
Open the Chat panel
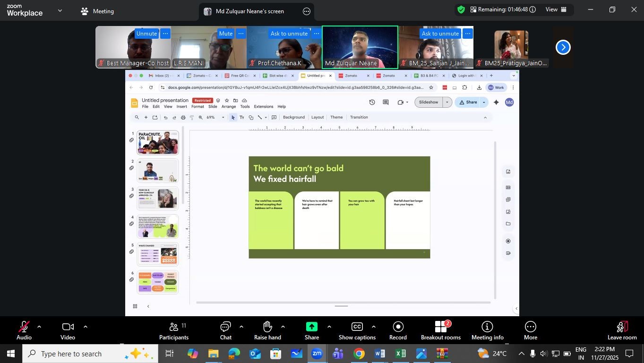[x=226, y=330]
